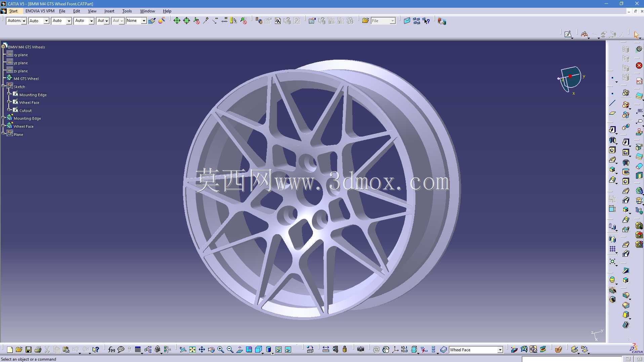
Task: Open the Formula f(x) tool
Action: pos(112,350)
